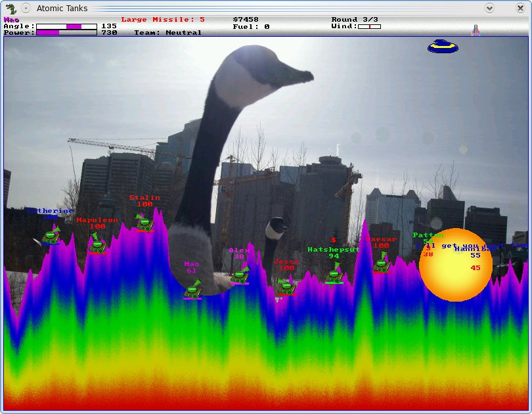Click the missile weapon icon in status bar
532x414 pixels.
pyautogui.click(x=476, y=30)
